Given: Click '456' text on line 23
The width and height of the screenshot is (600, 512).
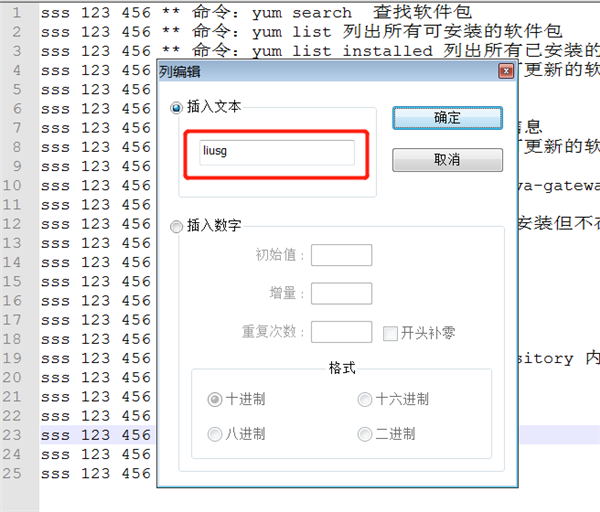Looking at the screenshot, I should (x=136, y=435).
